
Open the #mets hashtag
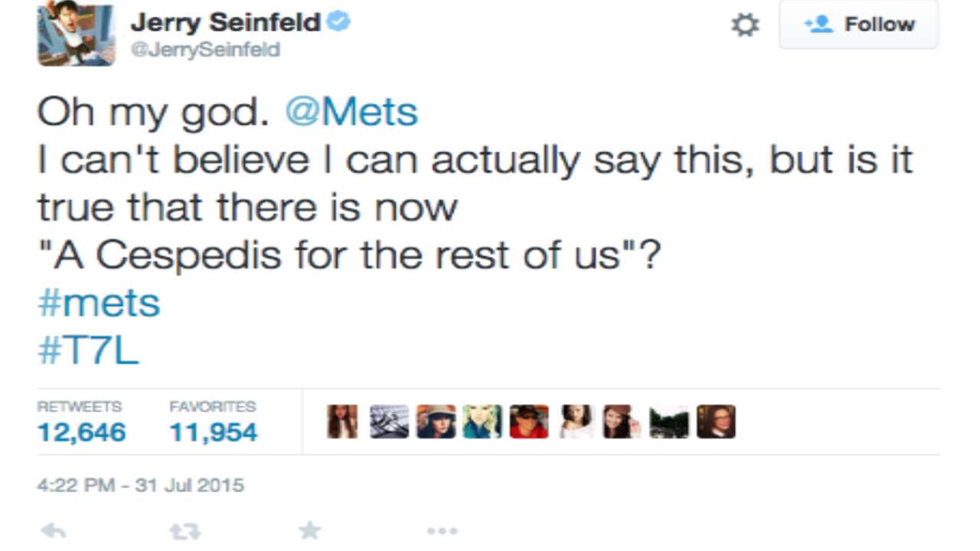[99, 303]
